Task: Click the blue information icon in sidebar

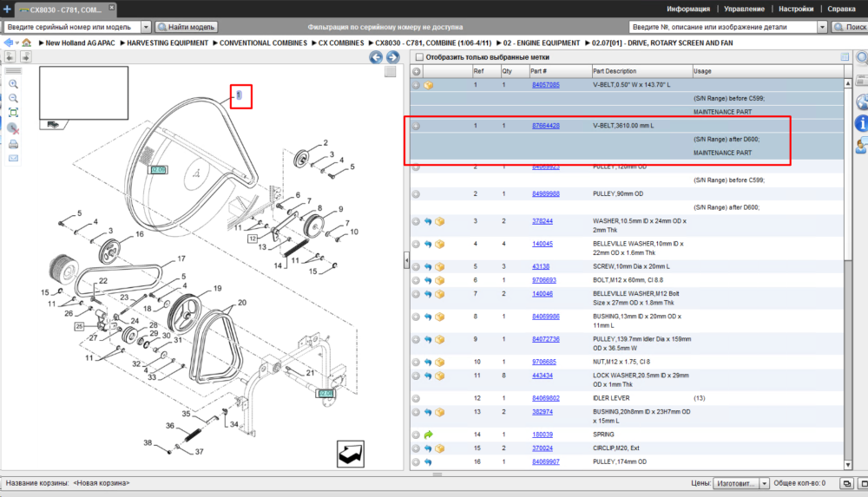Action: [x=861, y=123]
